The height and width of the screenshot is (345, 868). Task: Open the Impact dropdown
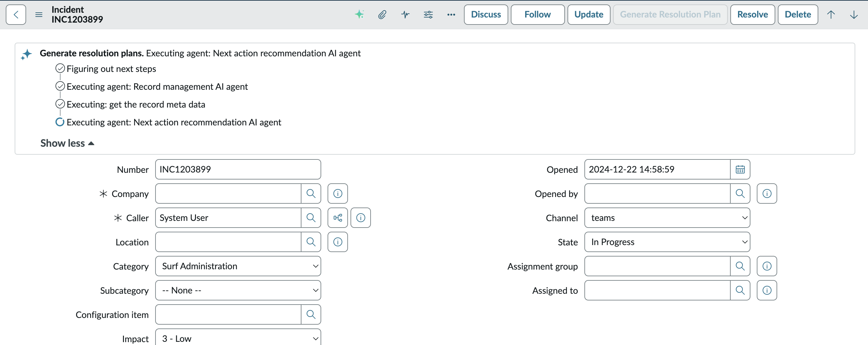[238, 338]
